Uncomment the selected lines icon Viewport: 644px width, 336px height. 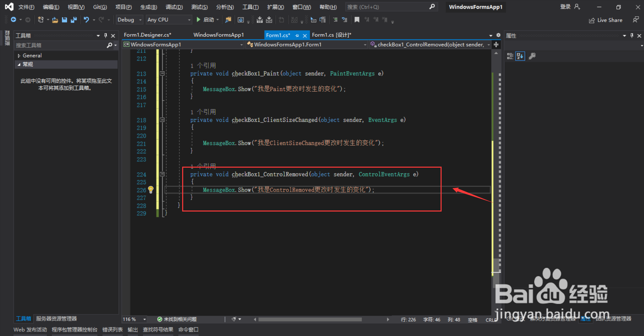coord(344,20)
